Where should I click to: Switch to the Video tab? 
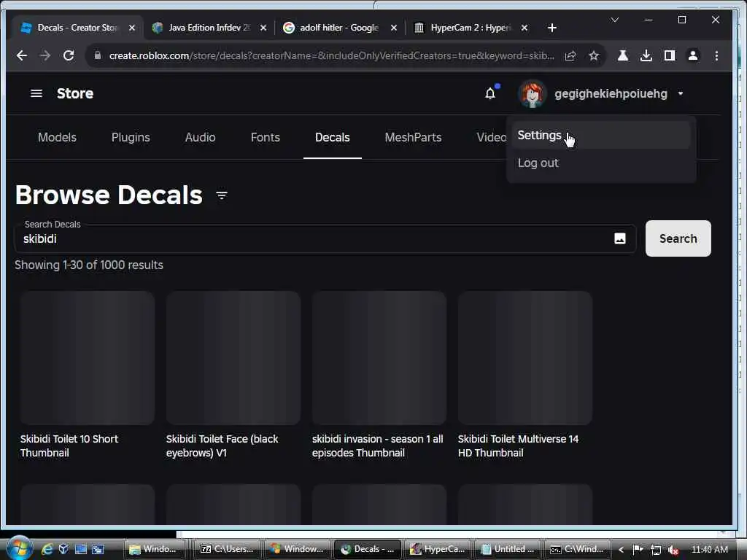[491, 137]
